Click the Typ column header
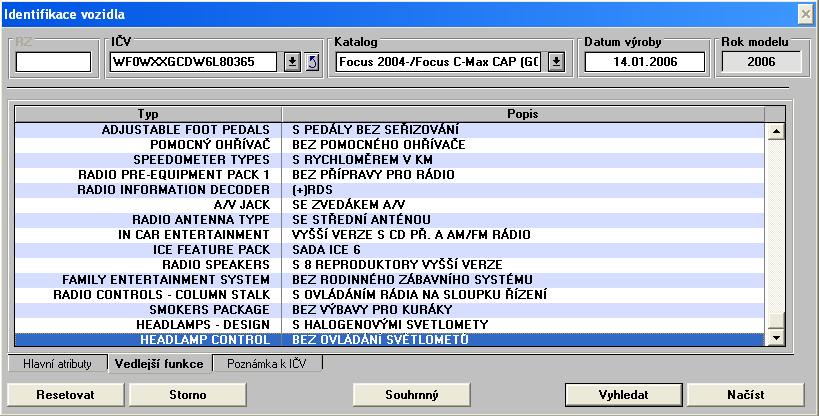Viewport: 819px width, 416px height. pyautogui.click(x=148, y=113)
